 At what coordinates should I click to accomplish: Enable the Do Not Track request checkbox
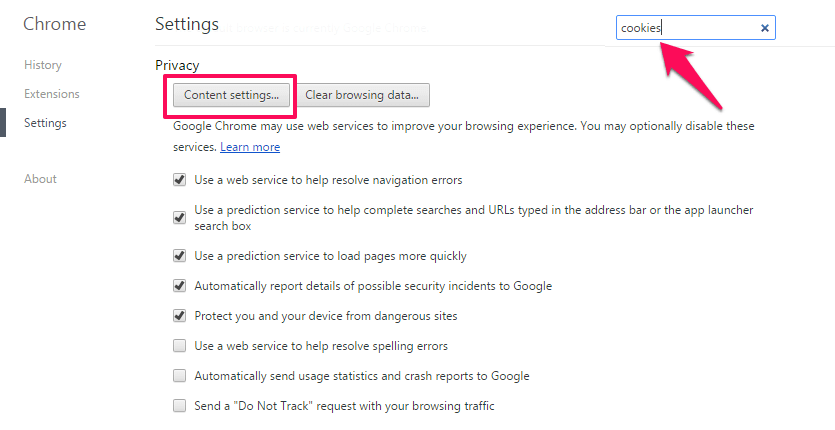(x=179, y=405)
